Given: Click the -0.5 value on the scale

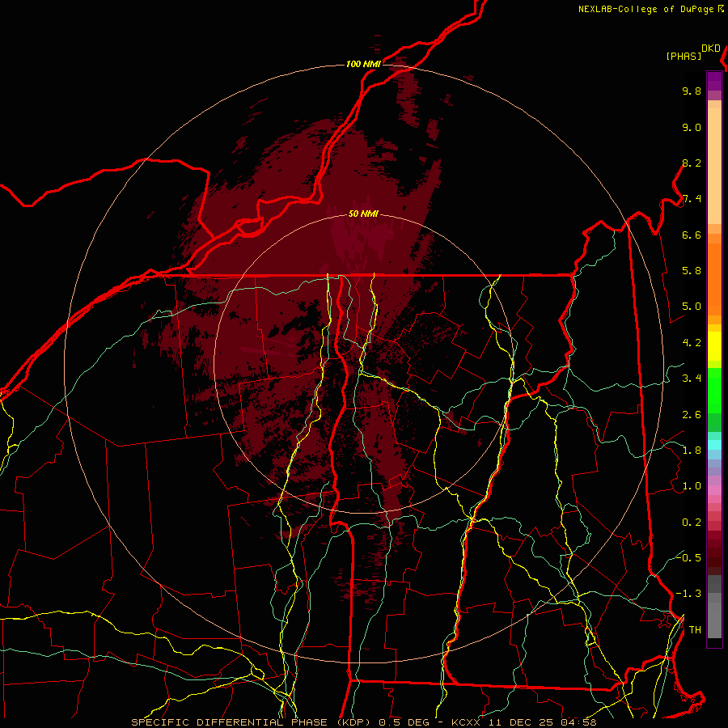Looking at the screenshot, I should [x=688, y=557].
